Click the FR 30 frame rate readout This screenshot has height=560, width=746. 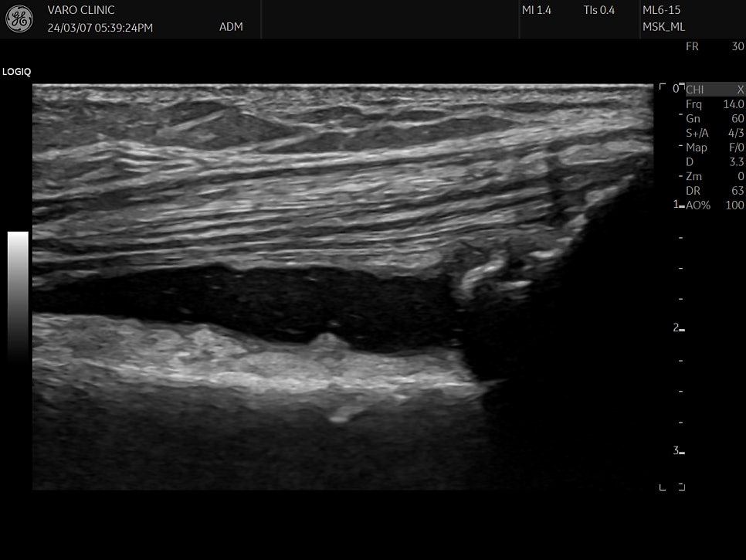[x=714, y=46]
